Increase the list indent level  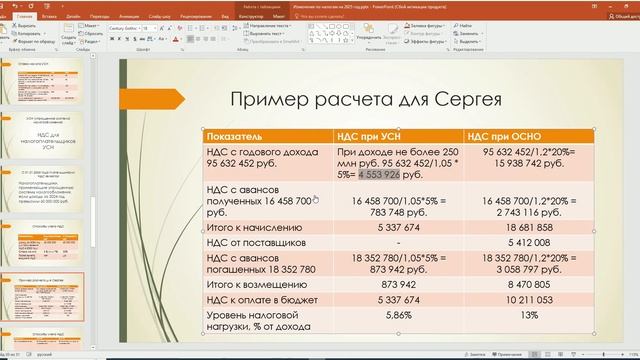pyautogui.click(x=224, y=28)
